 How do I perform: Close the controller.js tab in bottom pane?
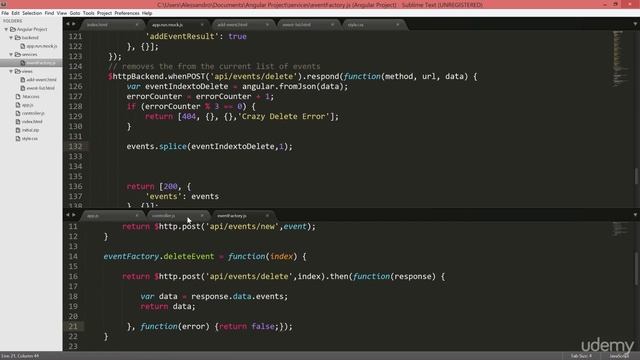click(202, 216)
